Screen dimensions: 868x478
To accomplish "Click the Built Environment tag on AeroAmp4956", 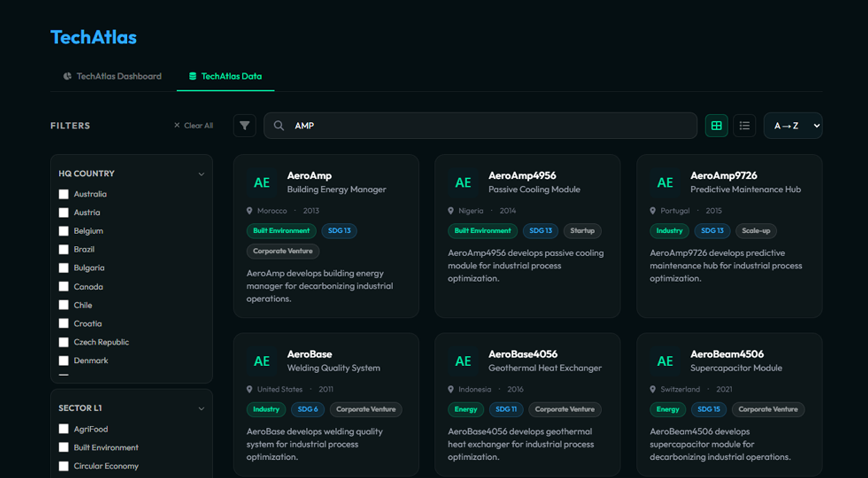I will 482,231.
